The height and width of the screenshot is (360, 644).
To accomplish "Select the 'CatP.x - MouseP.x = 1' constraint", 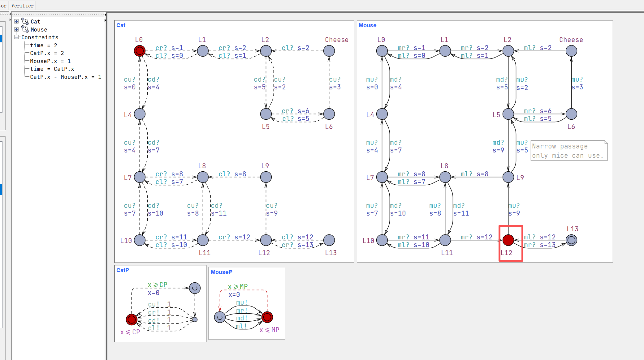I will [66, 77].
